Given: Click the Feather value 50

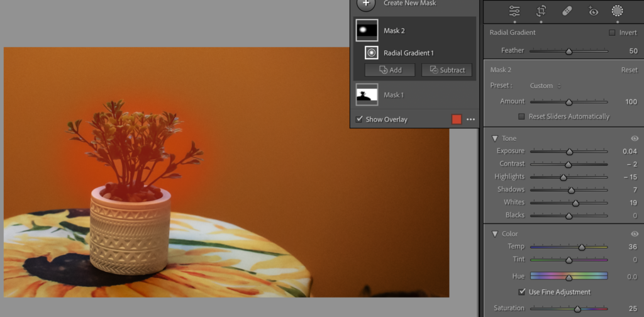Looking at the screenshot, I should click(633, 51).
